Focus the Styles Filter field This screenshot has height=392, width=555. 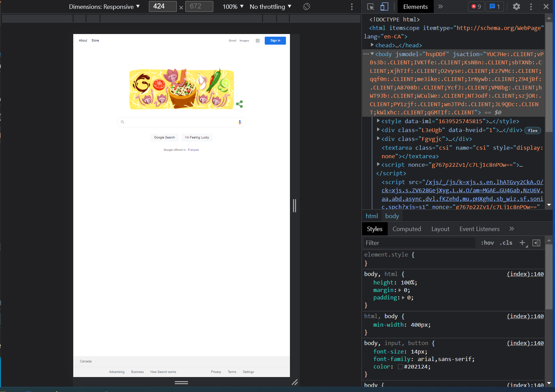(x=419, y=243)
